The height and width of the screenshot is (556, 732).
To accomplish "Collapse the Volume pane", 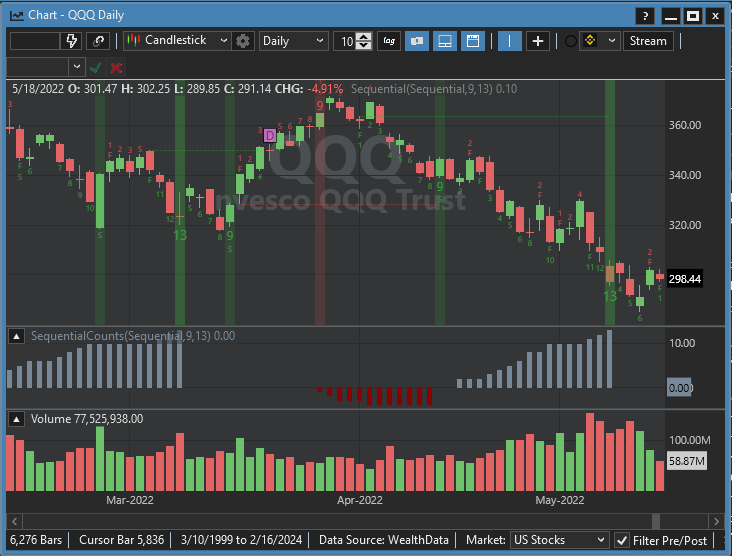I will pos(16,419).
